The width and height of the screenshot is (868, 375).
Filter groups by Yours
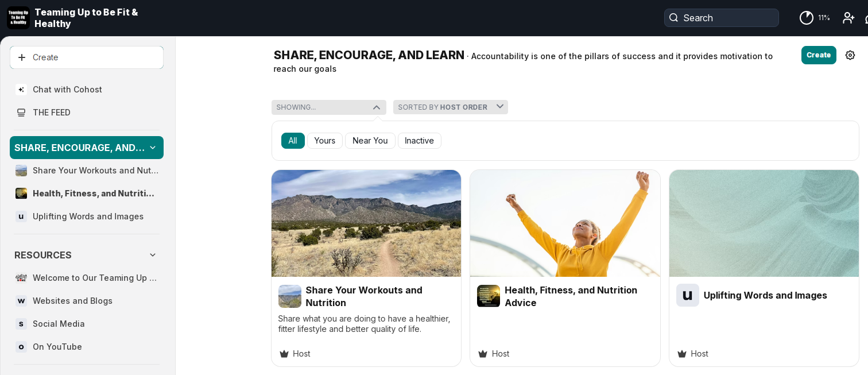coord(324,141)
